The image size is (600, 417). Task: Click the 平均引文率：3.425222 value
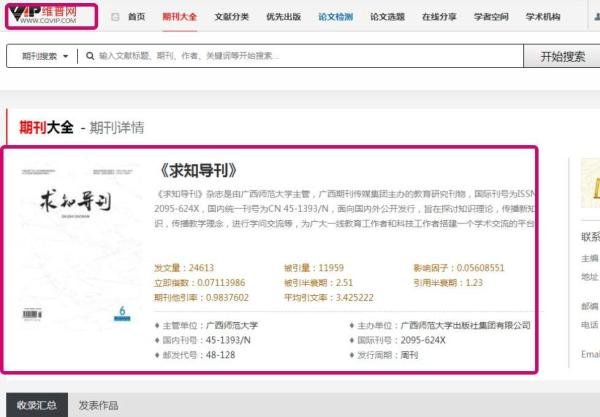(x=329, y=298)
